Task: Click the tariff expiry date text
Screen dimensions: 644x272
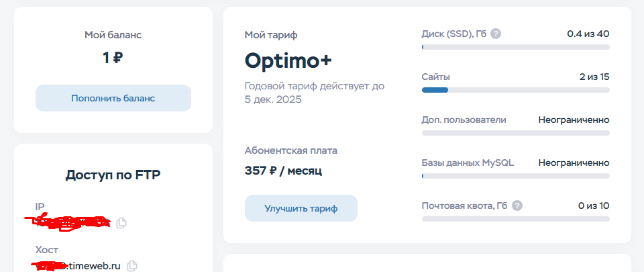Action: [x=314, y=93]
